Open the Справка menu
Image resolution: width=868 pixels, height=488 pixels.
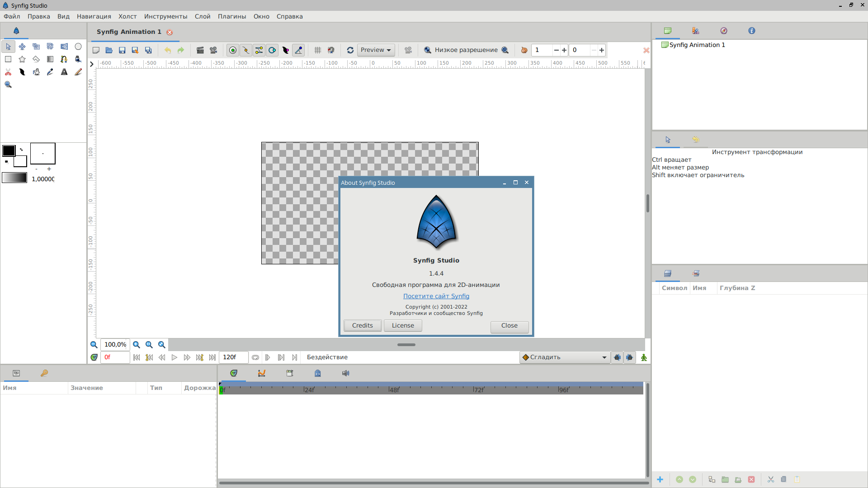[x=290, y=16]
